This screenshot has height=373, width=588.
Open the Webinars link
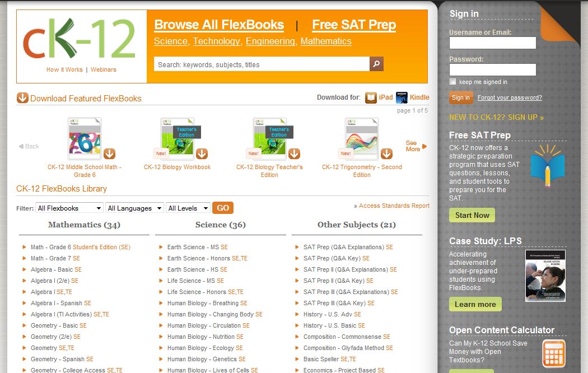pos(104,69)
